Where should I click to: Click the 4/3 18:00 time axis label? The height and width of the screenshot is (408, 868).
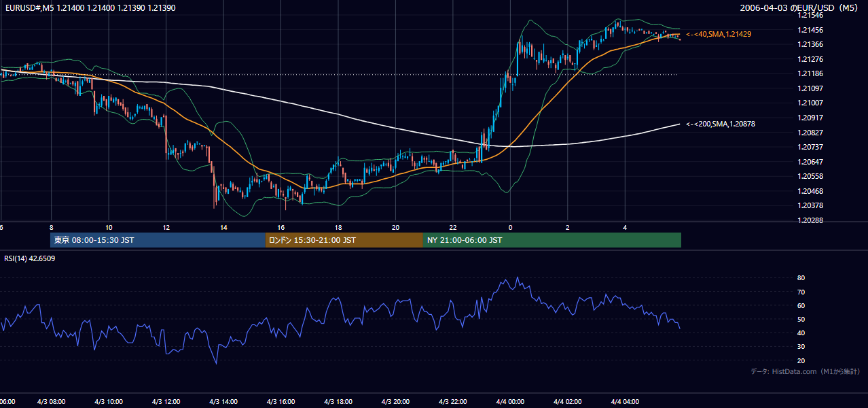click(338, 401)
